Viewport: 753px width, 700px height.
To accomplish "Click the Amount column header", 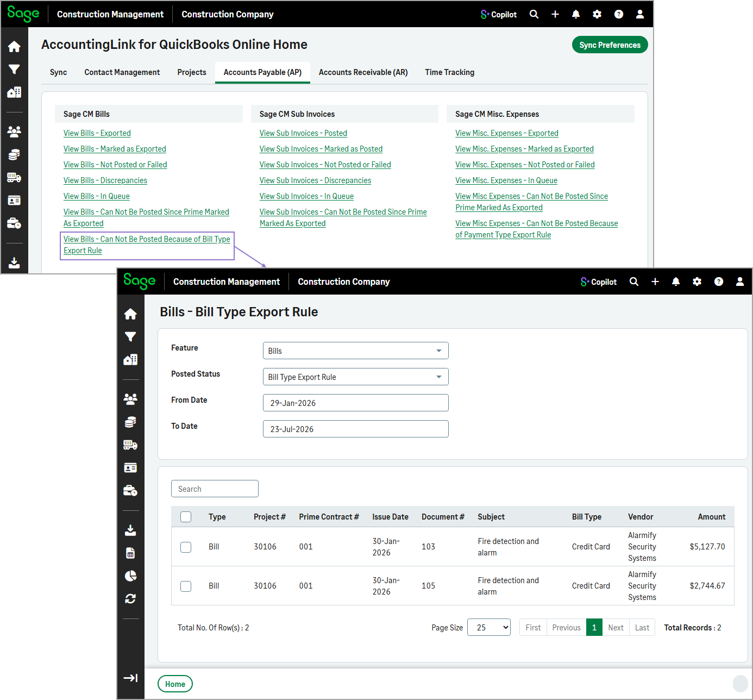I will (712, 517).
